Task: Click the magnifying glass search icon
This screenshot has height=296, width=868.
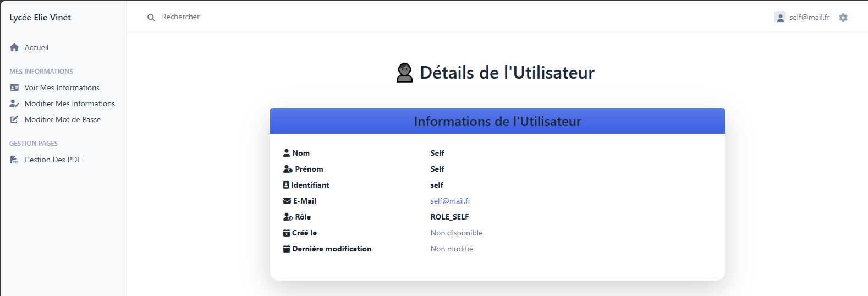Action: pyautogui.click(x=151, y=18)
